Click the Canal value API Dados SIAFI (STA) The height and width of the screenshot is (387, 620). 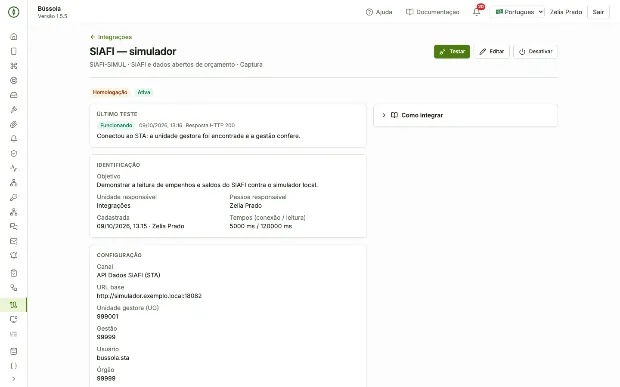click(x=129, y=275)
